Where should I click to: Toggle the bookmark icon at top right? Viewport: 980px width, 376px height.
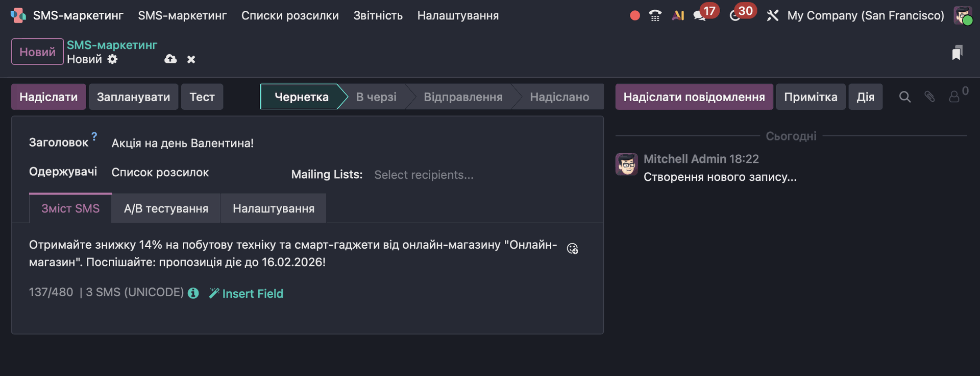pyautogui.click(x=957, y=53)
